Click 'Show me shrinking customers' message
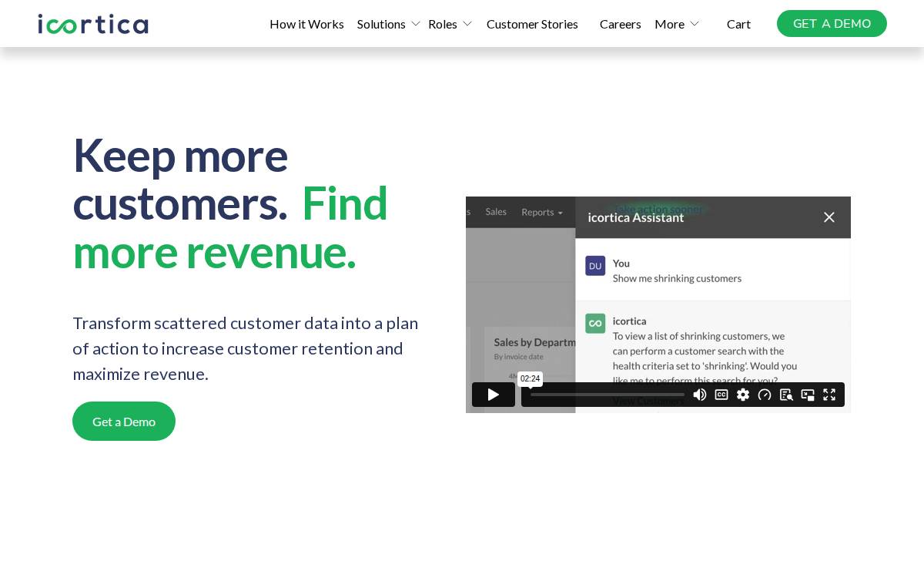 pyautogui.click(x=677, y=278)
